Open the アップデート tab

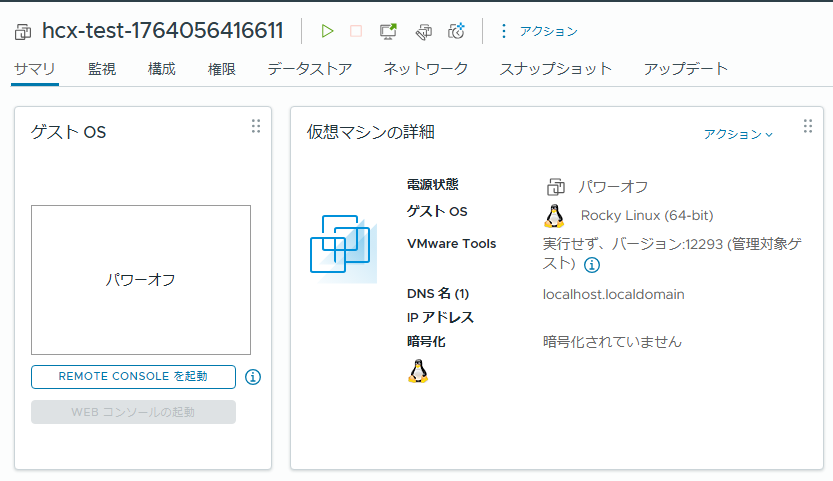[686, 69]
